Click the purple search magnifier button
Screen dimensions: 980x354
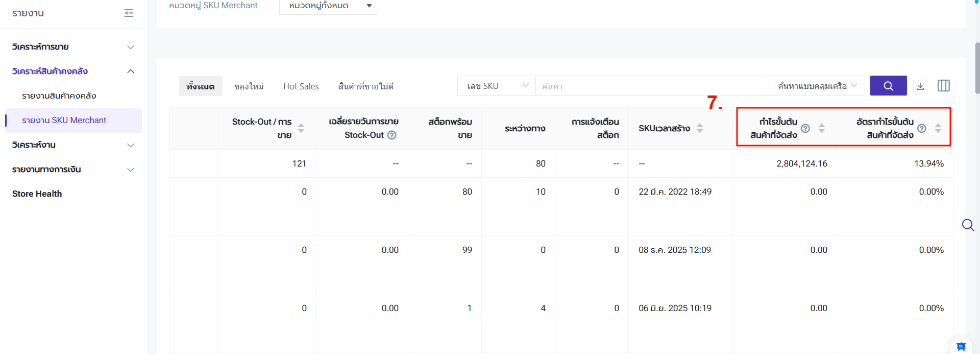888,86
